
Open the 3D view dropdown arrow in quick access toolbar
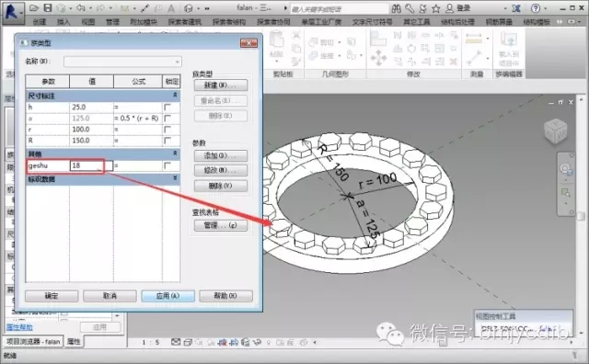[x=199, y=8]
